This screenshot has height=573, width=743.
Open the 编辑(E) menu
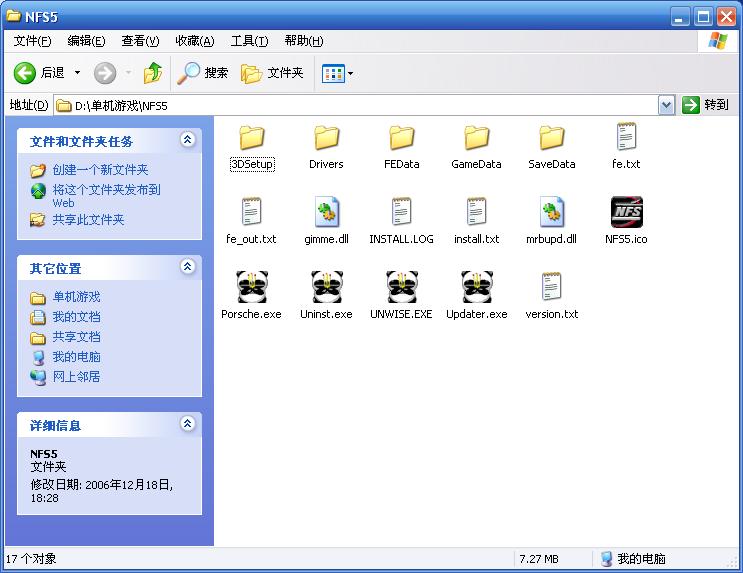tap(86, 41)
